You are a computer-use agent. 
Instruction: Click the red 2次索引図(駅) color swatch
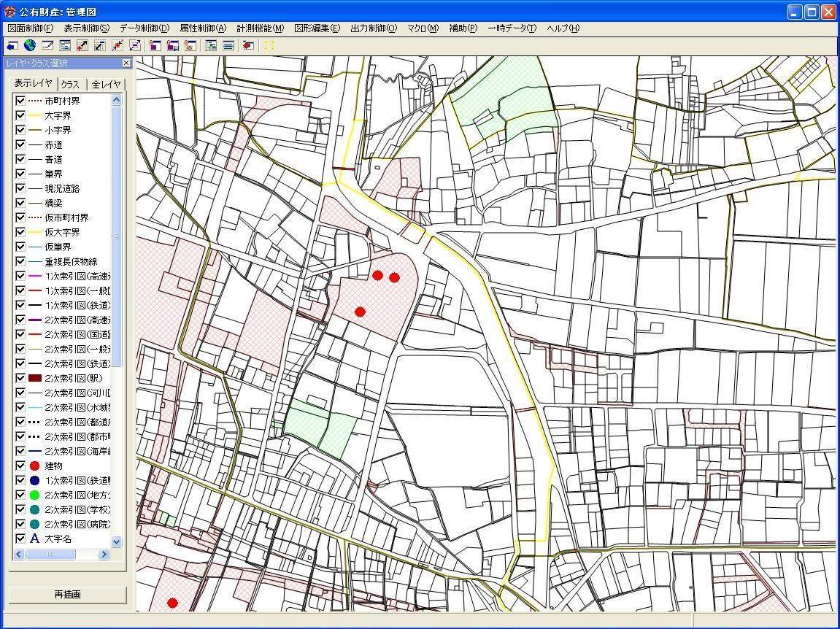point(34,378)
